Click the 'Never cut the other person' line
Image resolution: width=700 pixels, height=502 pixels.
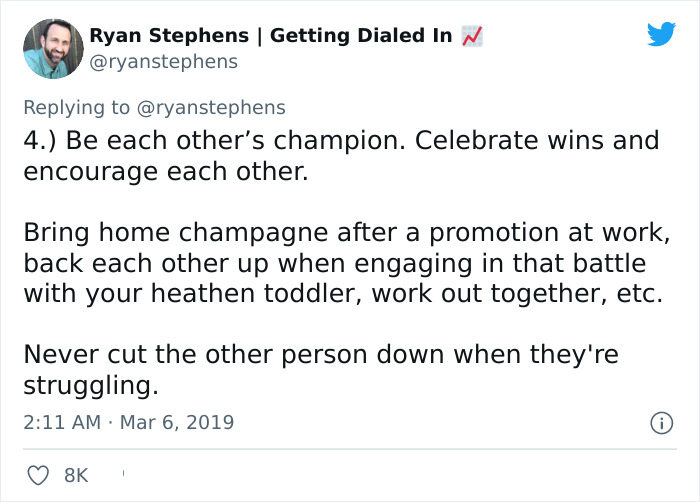pos(320,355)
